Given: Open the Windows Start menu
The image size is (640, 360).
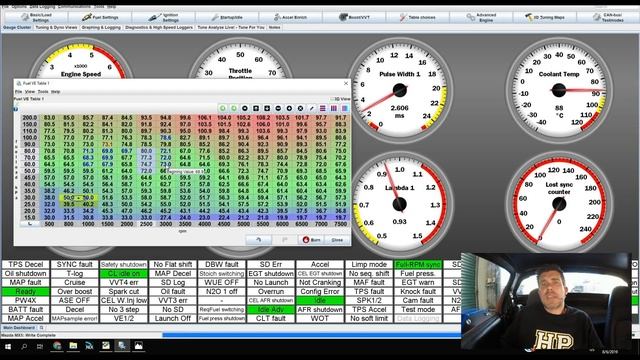Looking at the screenshot, I should 8,347.
